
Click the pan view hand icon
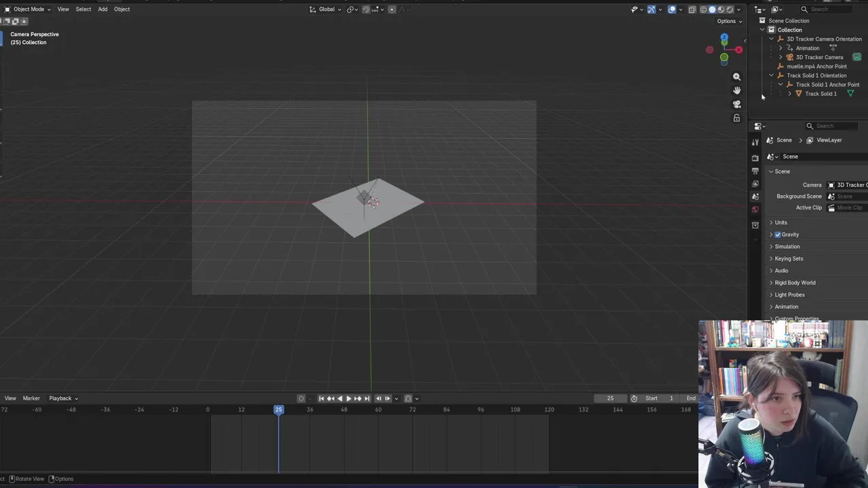coord(736,90)
